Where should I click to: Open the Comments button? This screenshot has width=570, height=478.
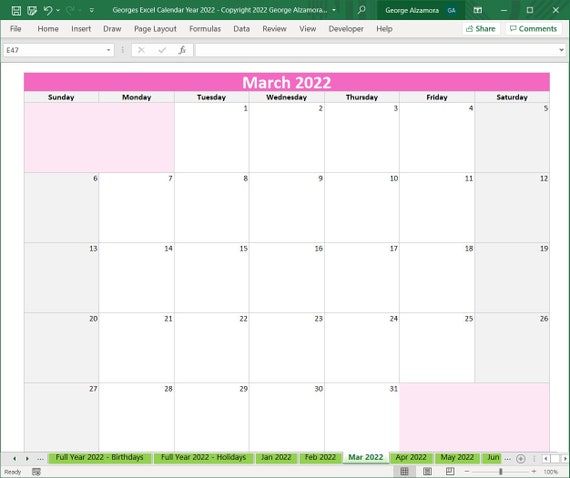(533, 29)
